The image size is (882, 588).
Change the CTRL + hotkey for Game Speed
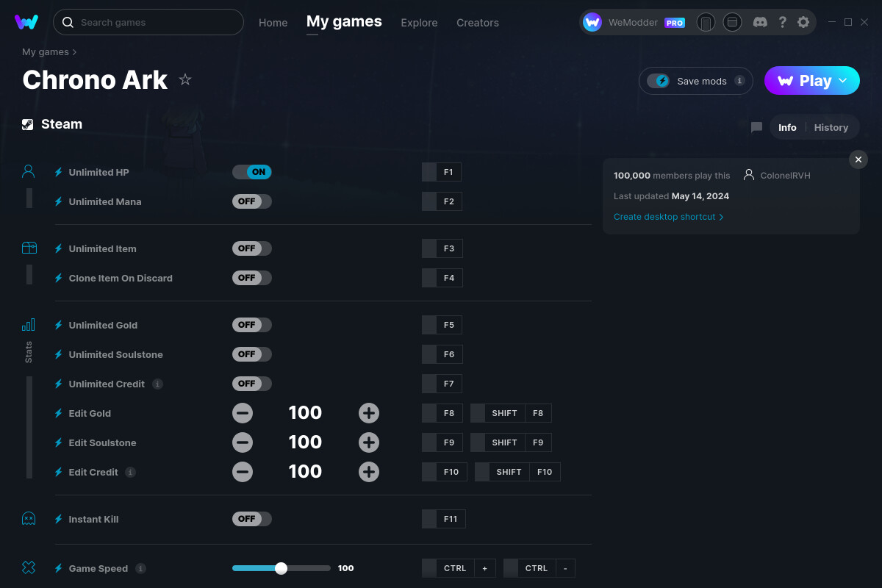pyautogui.click(x=459, y=568)
